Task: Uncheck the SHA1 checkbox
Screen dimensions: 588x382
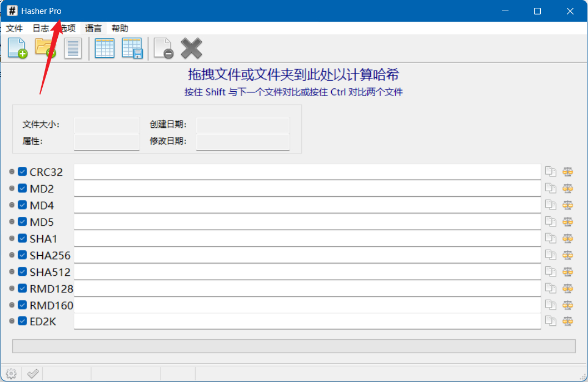Action: 22,239
